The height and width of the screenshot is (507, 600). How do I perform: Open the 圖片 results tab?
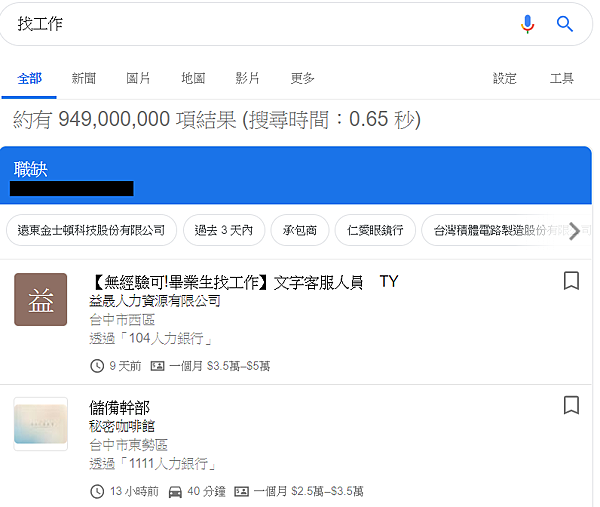point(138,78)
